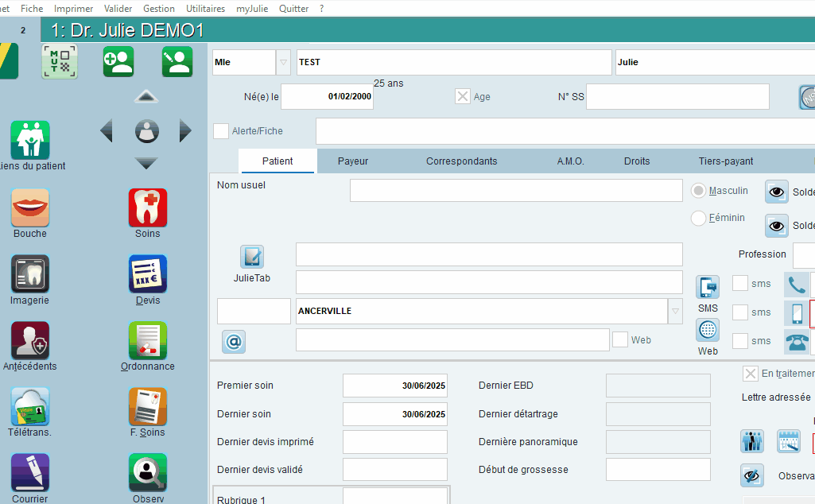Screen dimensions: 815x504
Task: Open the Télétrans. carte vitale icon
Action: pyautogui.click(x=30, y=407)
